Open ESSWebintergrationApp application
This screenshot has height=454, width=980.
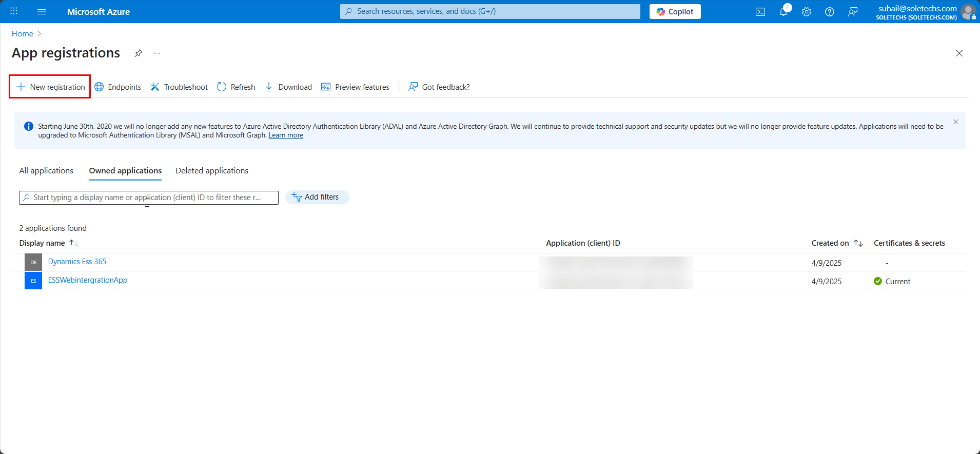pyautogui.click(x=88, y=280)
